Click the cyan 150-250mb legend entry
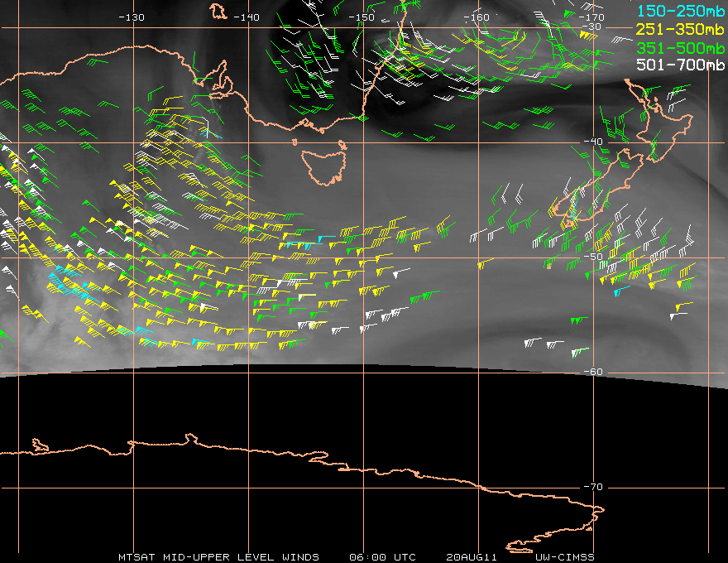728x563 pixels. (679, 12)
